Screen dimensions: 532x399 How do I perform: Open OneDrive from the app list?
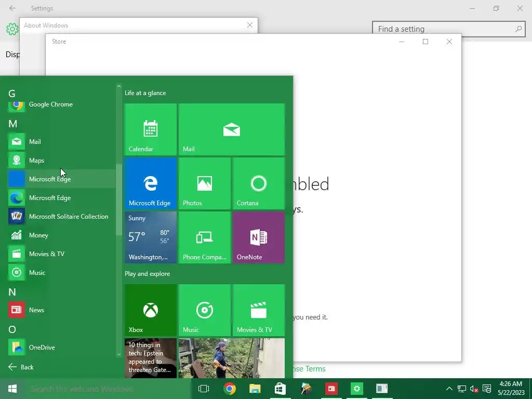tap(61, 348)
